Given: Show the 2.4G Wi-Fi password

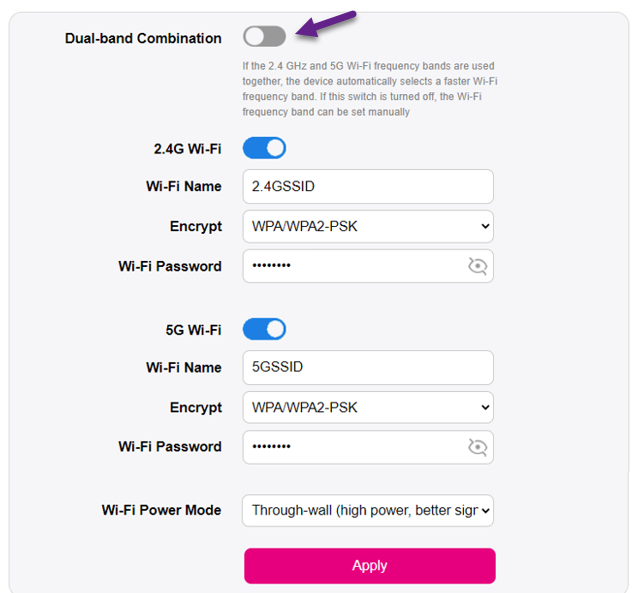Looking at the screenshot, I should [x=478, y=266].
